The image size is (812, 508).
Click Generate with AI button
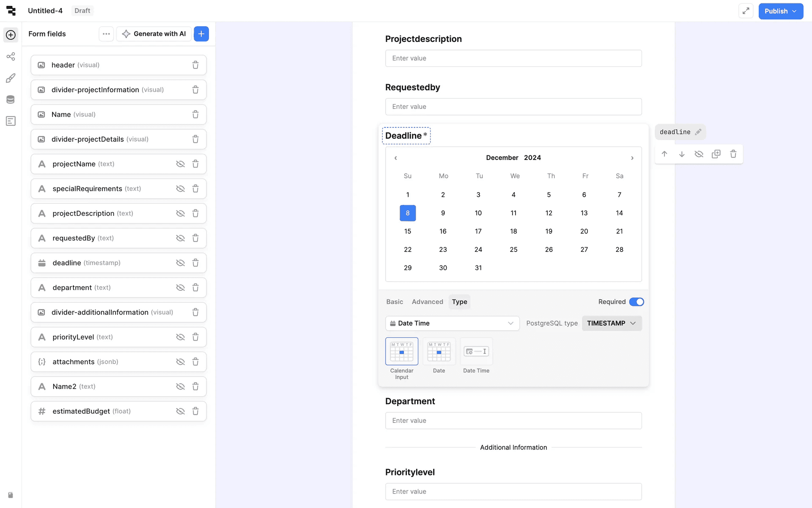(154, 34)
